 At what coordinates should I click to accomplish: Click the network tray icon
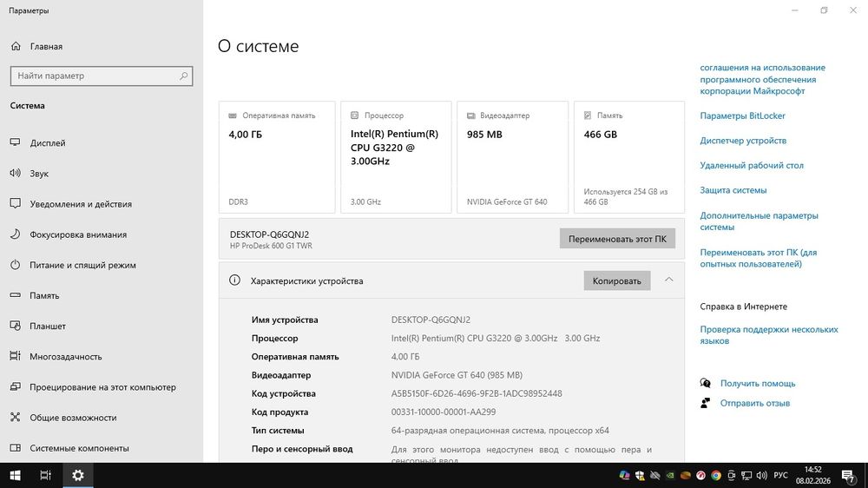(746, 475)
